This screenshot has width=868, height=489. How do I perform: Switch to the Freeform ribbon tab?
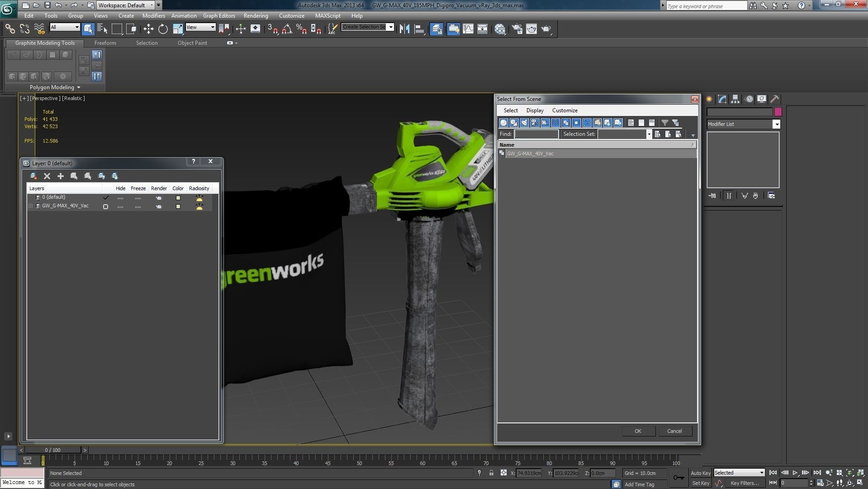click(105, 43)
